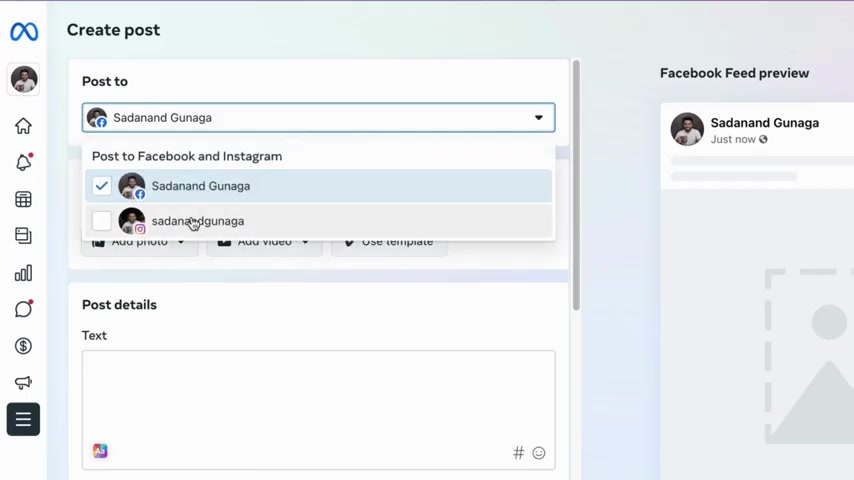
Task: Open the profile avatar in sidebar
Action: click(x=23, y=80)
